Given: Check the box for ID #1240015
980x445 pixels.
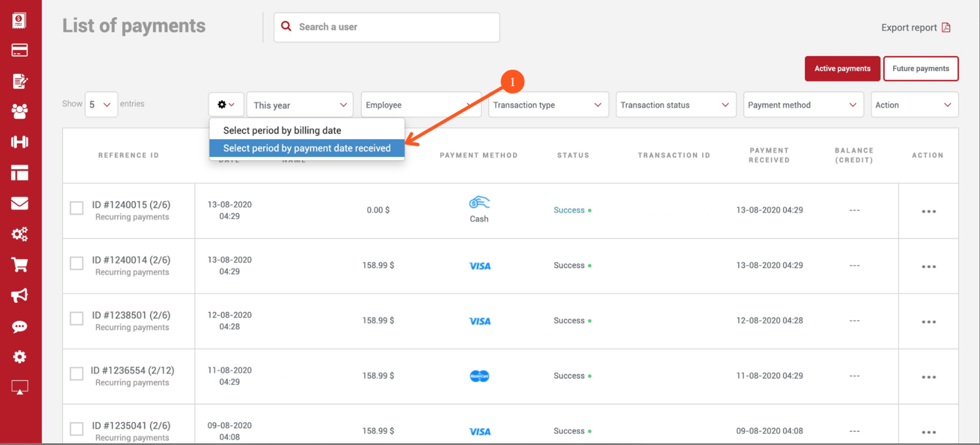Looking at the screenshot, I should pyautogui.click(x=76, y=208).
